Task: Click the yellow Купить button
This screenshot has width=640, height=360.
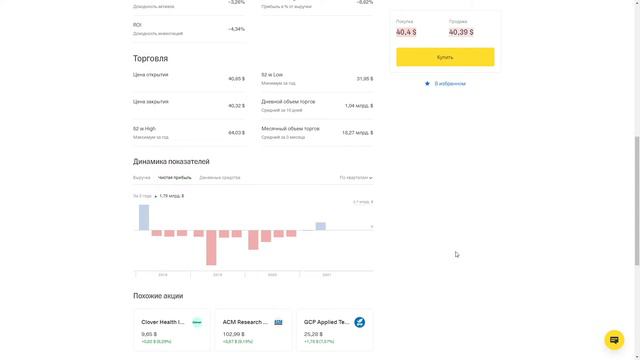Action: point(445,57)
